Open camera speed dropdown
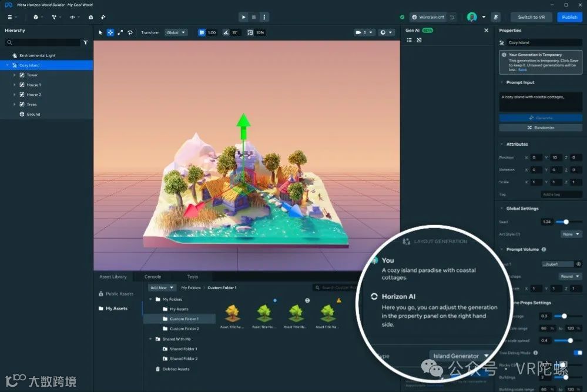This screenshot has width=587, height=392. [364, 32]
